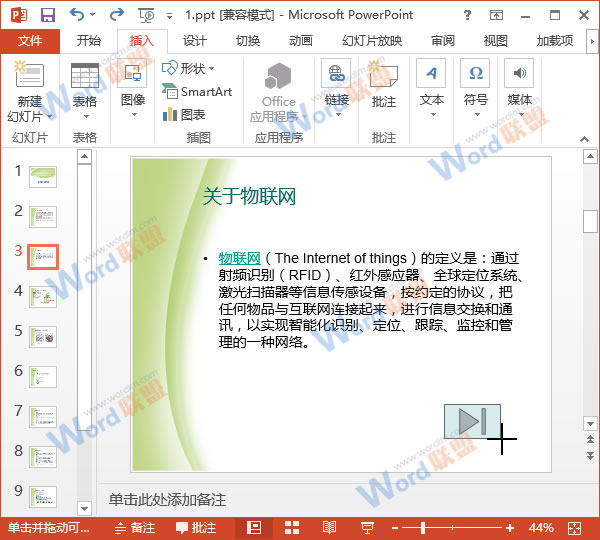
Task: Fit slide to current window icon
Action: coord(575,528)
